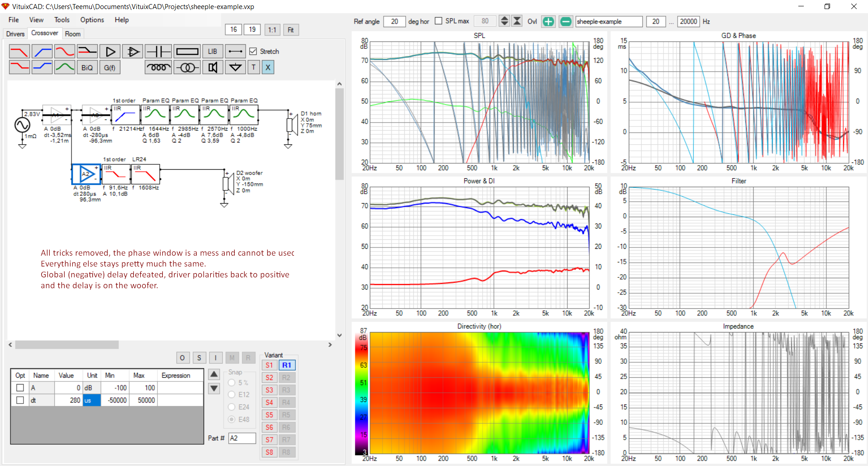Add a ground symbol to schematic
Image resolution: width=868 pixels, height=466 pixels.
coord(235,67)
